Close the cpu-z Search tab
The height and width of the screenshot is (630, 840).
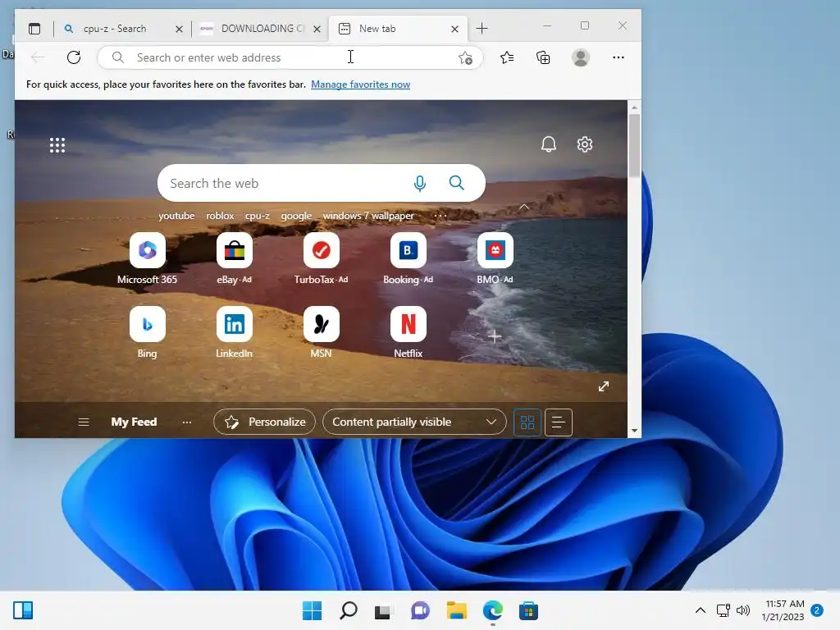[x=179, y=29]
